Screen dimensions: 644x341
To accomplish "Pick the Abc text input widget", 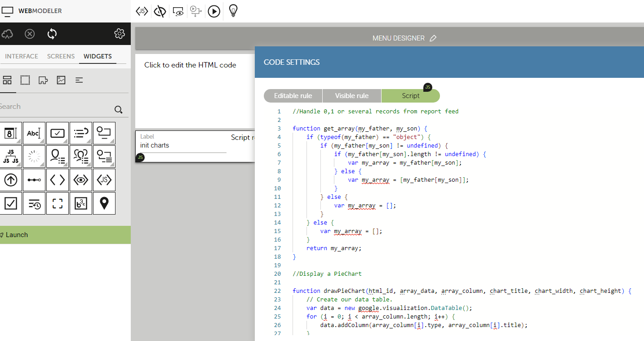I will coord(34,133).
